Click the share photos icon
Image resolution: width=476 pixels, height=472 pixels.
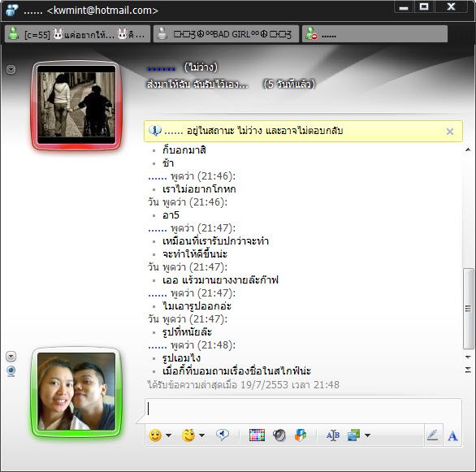point(353,435)
